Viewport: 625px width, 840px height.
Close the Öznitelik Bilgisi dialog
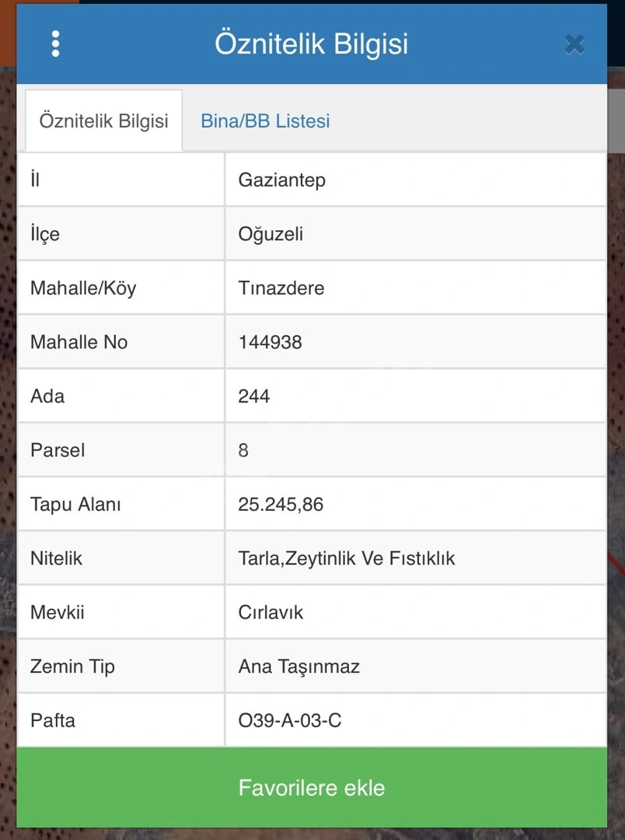574,44
